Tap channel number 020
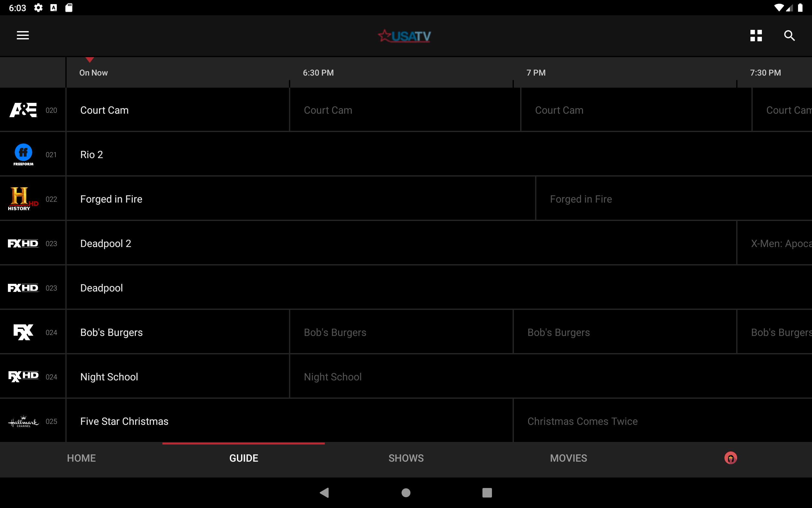This screenshot has width=812, height=508. click(51, 110)
